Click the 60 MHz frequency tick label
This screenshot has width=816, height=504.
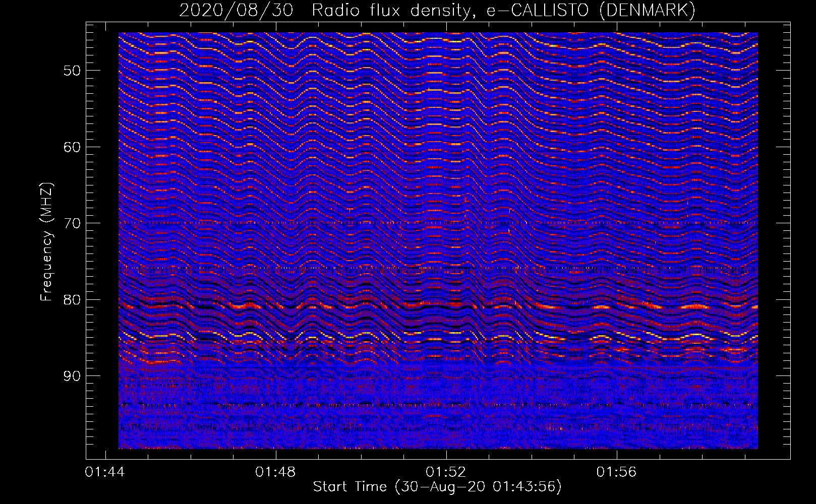point(72,147)
